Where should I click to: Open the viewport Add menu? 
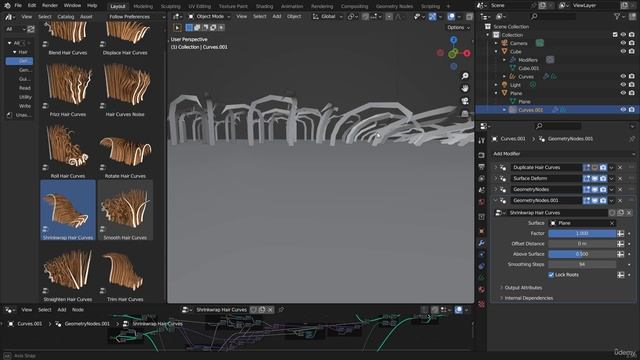pyautogui.click(x=277, y=16)
